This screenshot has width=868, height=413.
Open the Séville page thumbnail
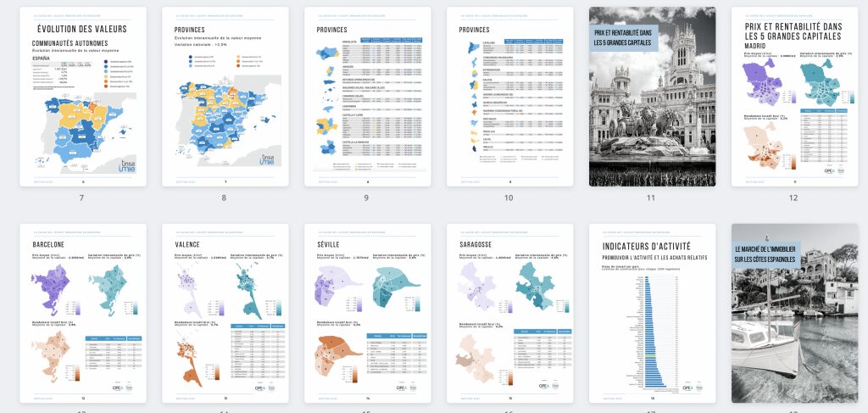point(367,313)
